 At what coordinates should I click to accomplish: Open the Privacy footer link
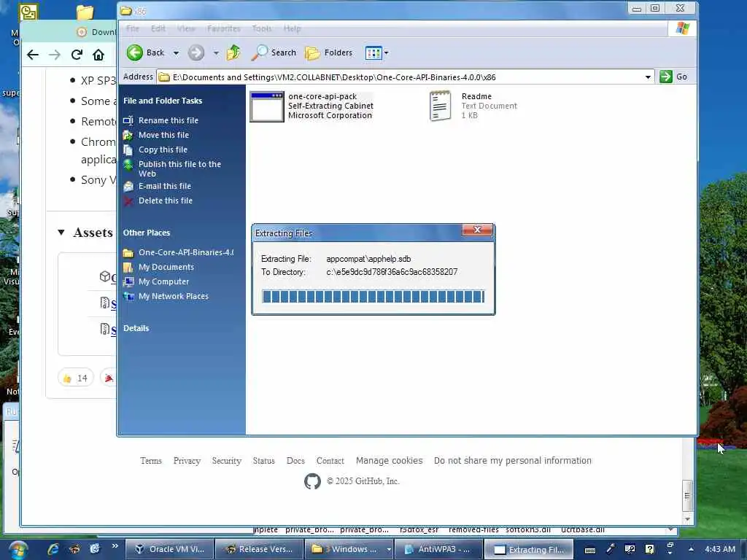(x=187, y=461)
